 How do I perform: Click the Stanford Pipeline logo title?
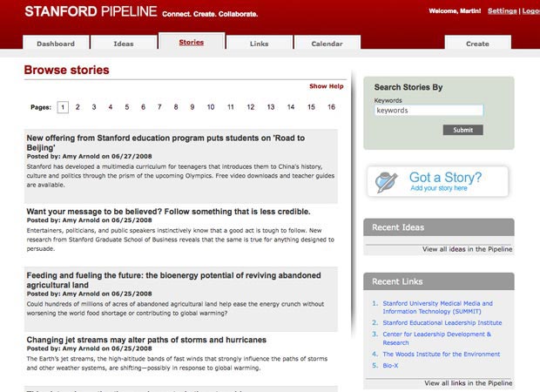click(91, 11)
